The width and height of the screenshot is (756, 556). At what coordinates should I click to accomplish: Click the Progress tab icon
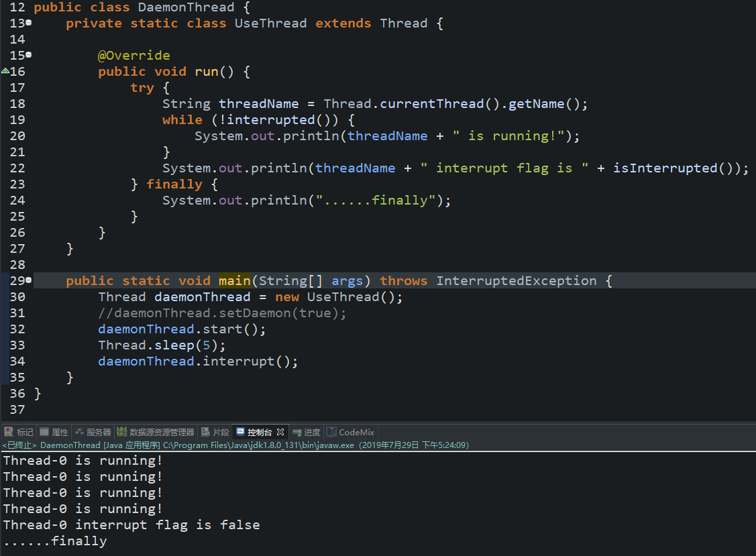click(297, 432)
